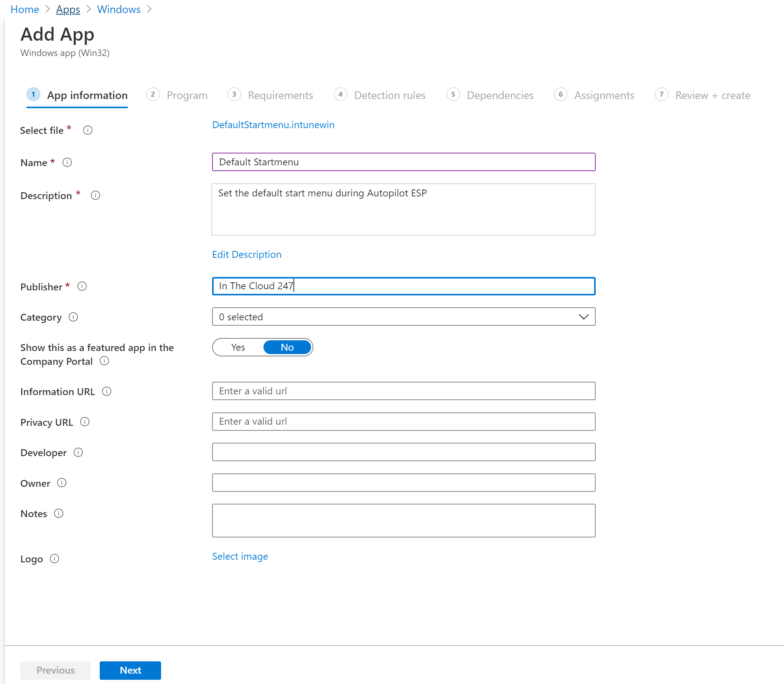Click inside the Notes text area
The image size is (784, 684).
coord(403,521)
